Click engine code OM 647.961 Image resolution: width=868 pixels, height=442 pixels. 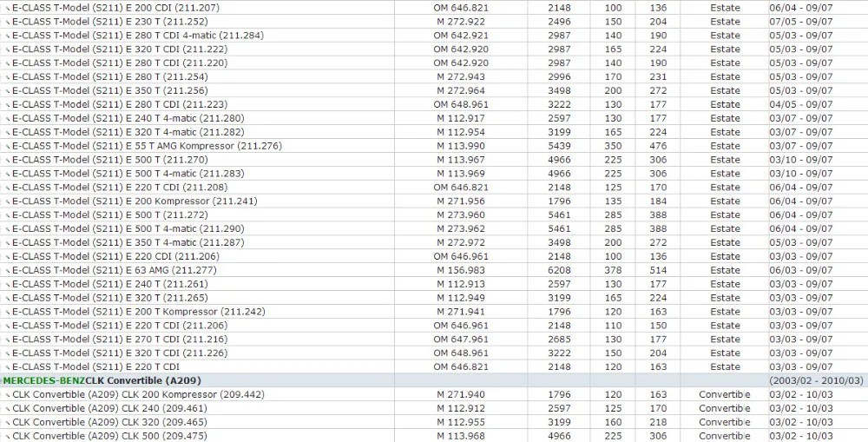[x=461, y=339]
